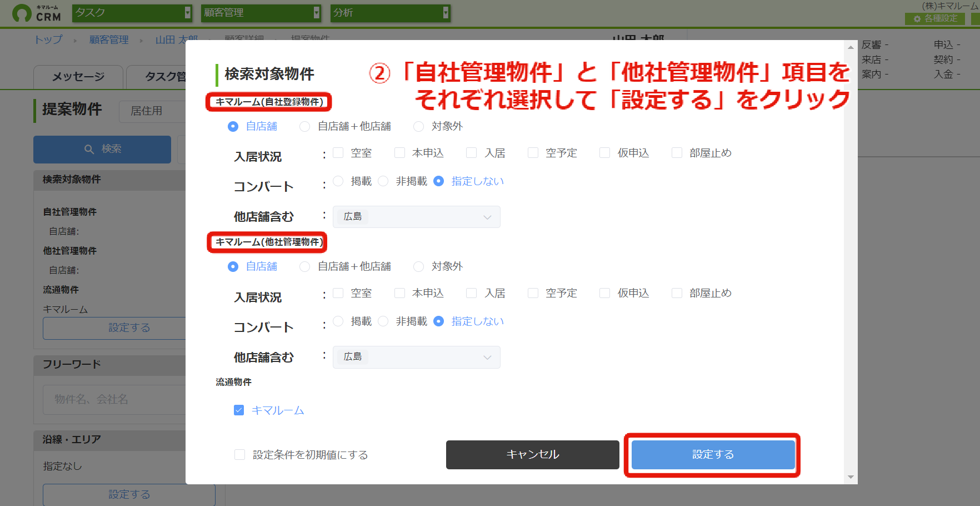Image resolution: width=980 pixels, height=506 pixels.
Task: Select 対象外 radio under 自社登録物件
Action: pos(418,127)
